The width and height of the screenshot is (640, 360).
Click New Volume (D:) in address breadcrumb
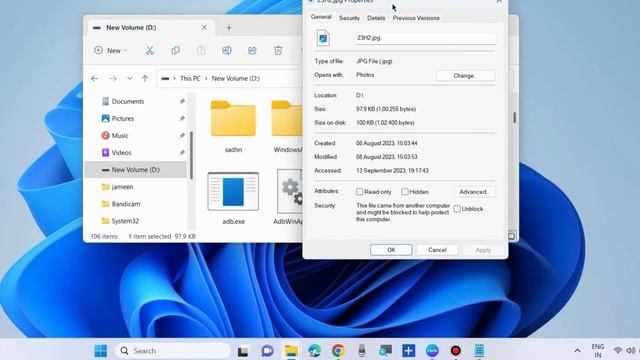(x=236, y=78)
